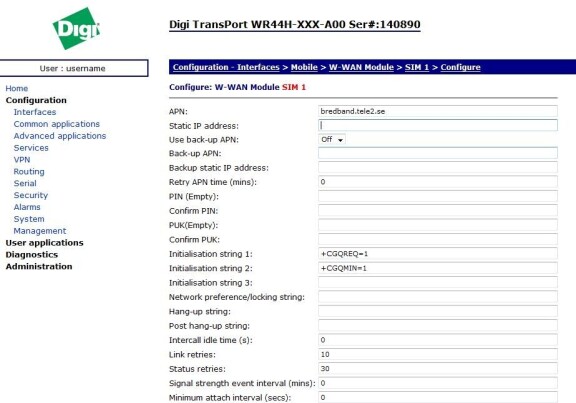Click Configuration - Interfaces breadcrumb
576x403 pixels.
point(226,67)
